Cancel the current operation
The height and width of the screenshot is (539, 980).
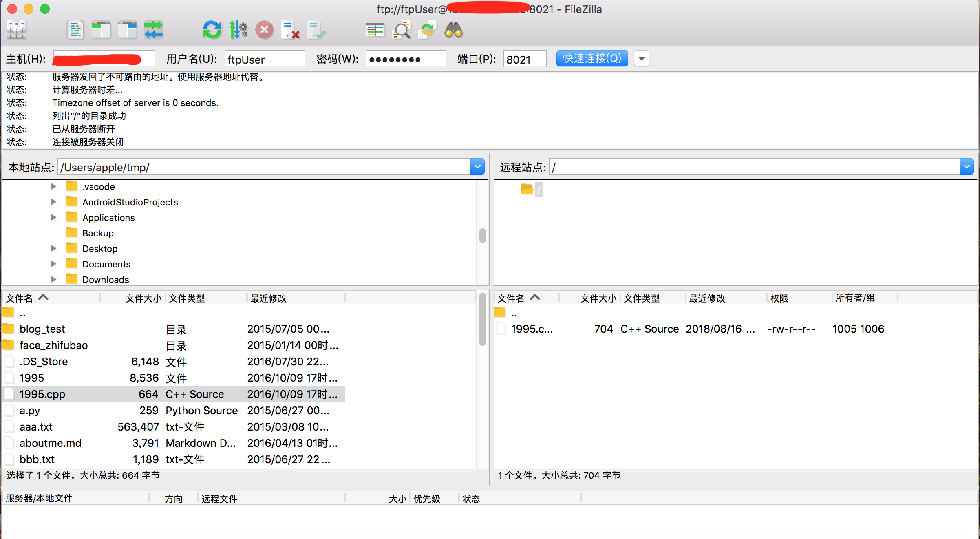click(265, 30)
